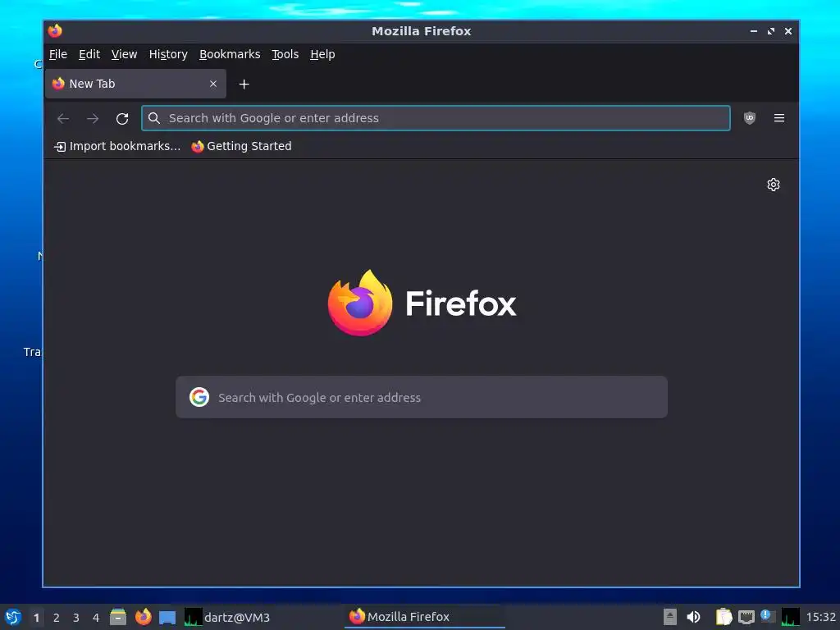The height and width of the screenshot is (630, 840).
Task: Click the magnifier icon in address bar
Action: point(153,118)
